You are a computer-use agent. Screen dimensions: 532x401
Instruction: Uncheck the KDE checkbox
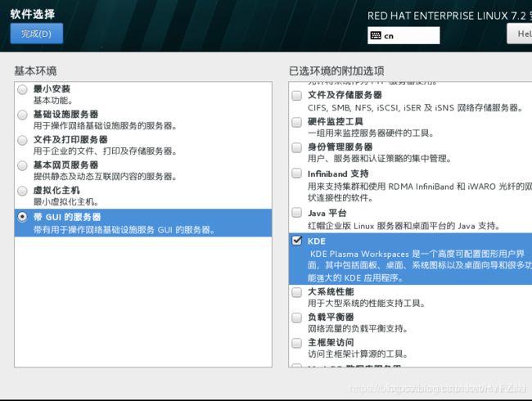(297, 241)
